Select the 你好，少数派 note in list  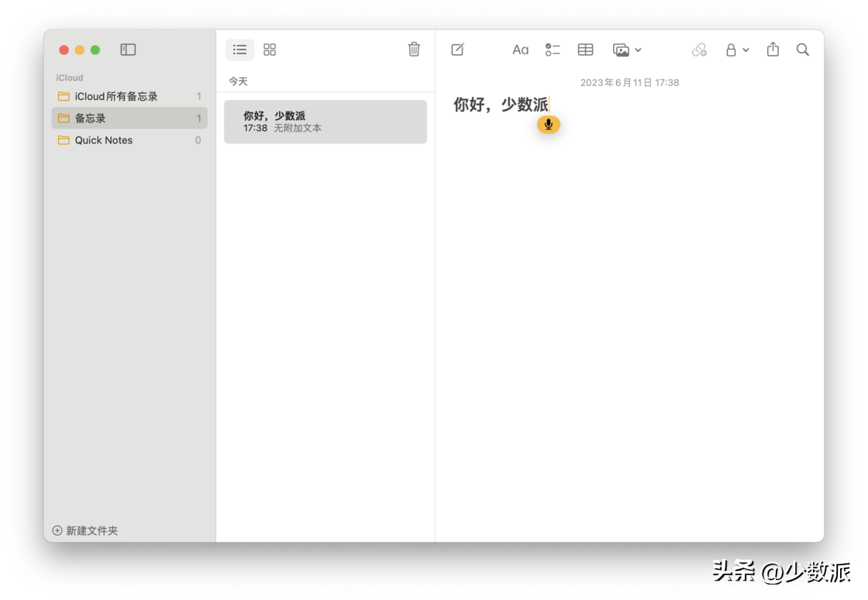325,122
